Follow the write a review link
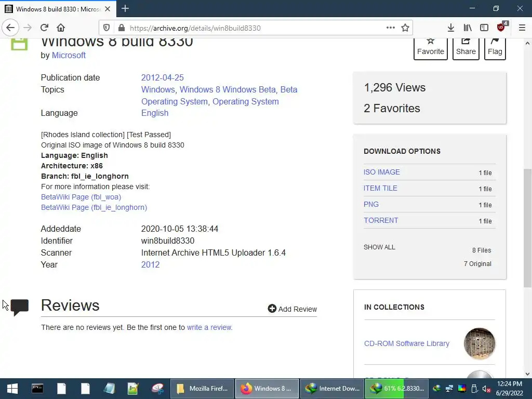This screenshot has width=532, height=399. click(209, 327)
